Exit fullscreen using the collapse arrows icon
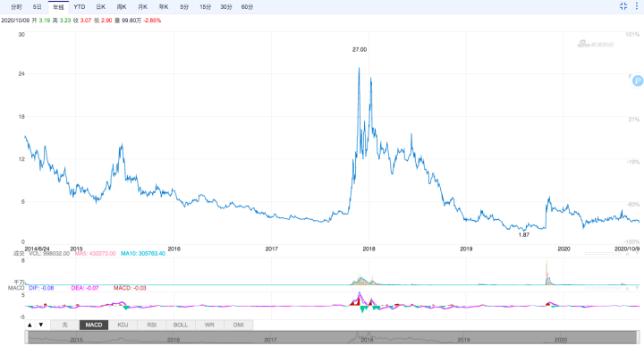 623,6
